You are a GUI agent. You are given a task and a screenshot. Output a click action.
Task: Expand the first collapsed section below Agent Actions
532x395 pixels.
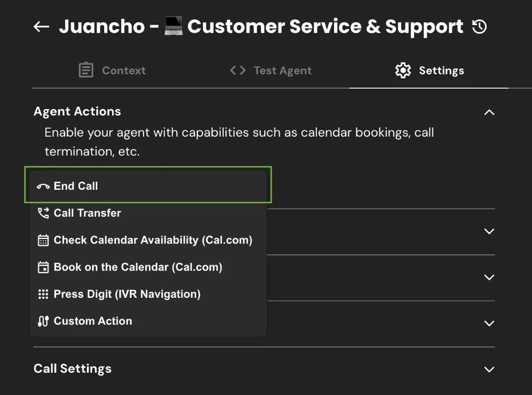(x=489, y=232)
